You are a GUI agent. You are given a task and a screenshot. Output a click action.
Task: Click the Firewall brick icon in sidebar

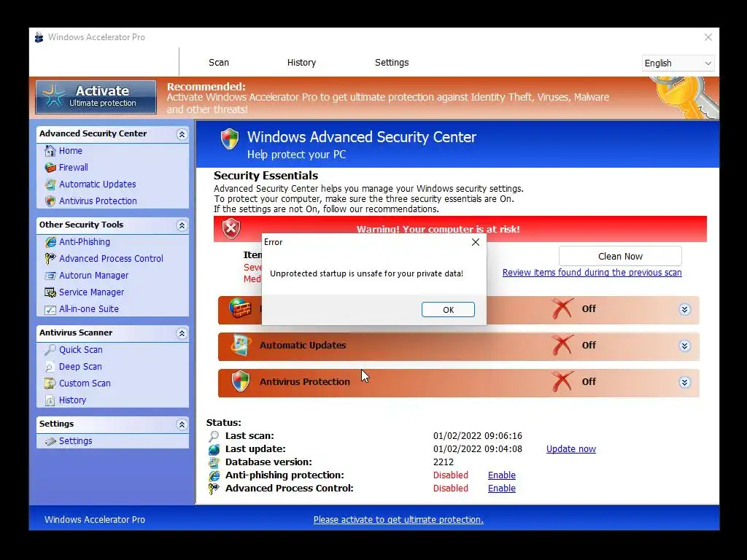50,168
